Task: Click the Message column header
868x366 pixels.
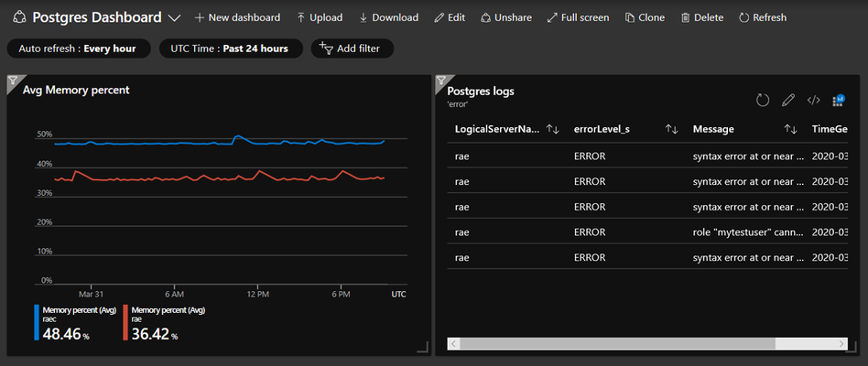Action: pos(713,129)
